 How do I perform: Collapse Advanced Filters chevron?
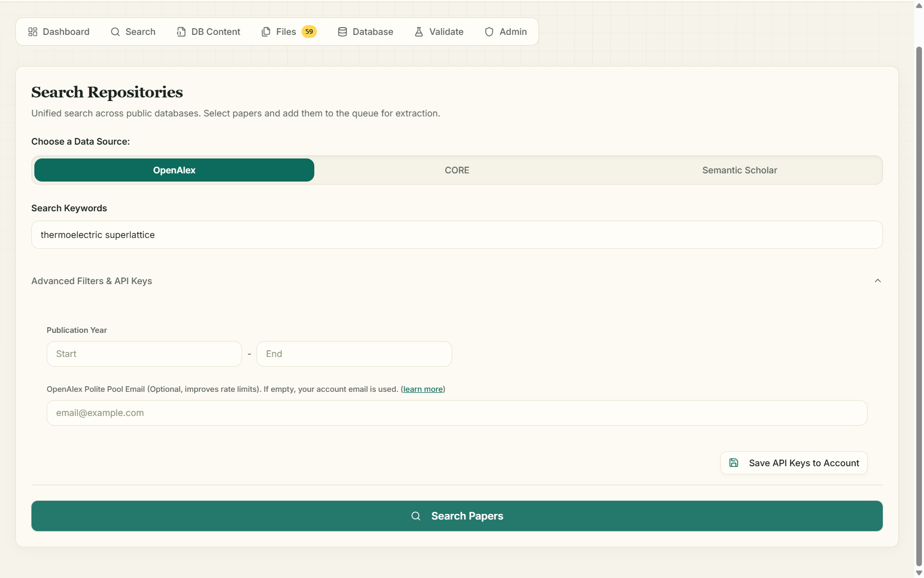[878, 281]
